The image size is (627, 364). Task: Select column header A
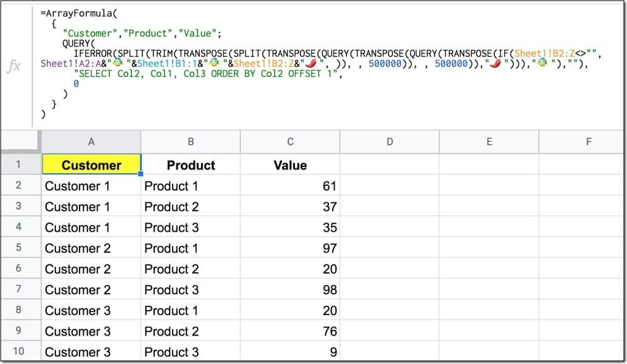coord(91,142)
